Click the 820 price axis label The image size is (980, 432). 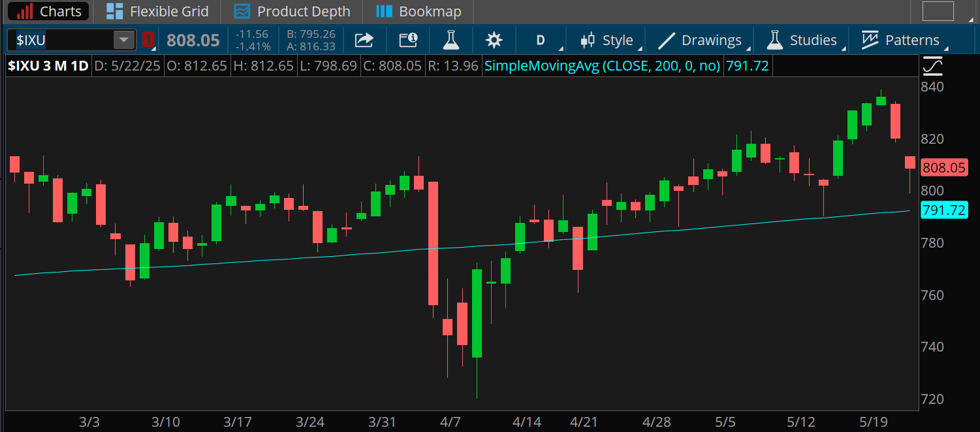point(934,139)
